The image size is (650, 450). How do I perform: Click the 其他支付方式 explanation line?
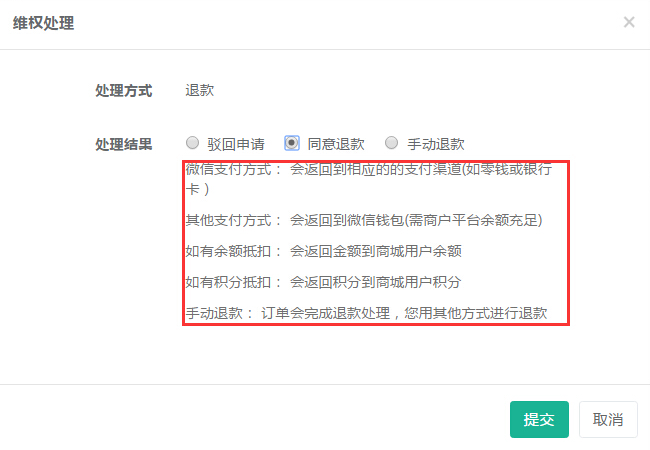[364, 220]
